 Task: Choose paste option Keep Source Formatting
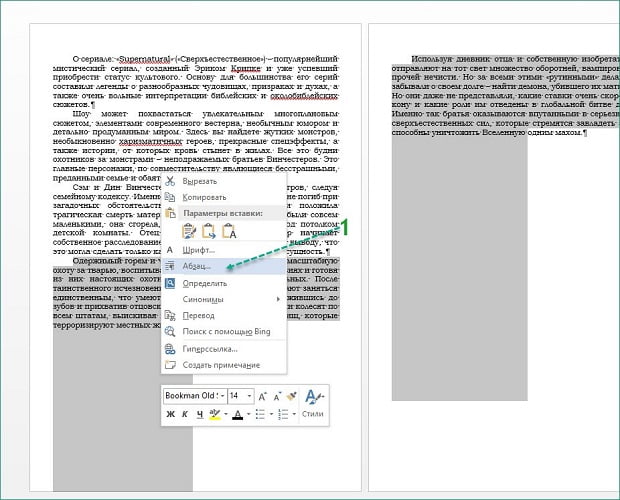click(x=189, y=231)
